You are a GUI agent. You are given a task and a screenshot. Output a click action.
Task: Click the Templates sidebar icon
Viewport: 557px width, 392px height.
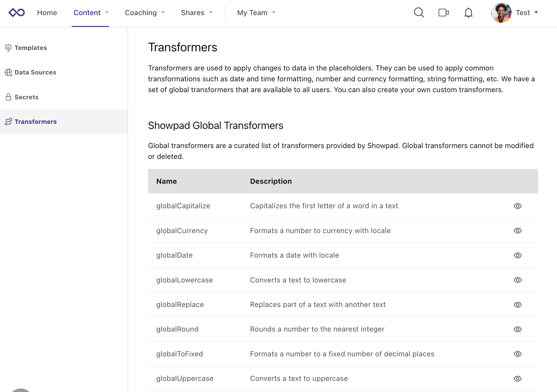click(9, 48)
